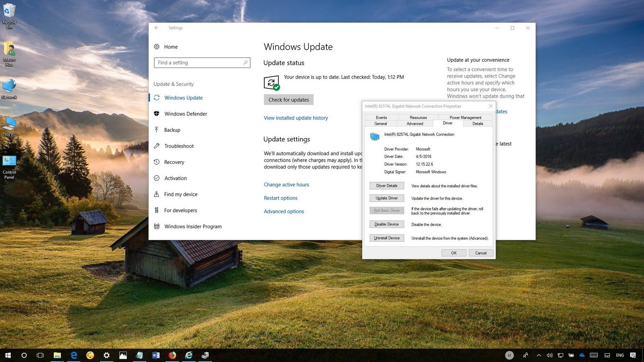Viewport: 644px width, 362px height.
Task: Open the Windows Start menu
Action: click(8, 355)
